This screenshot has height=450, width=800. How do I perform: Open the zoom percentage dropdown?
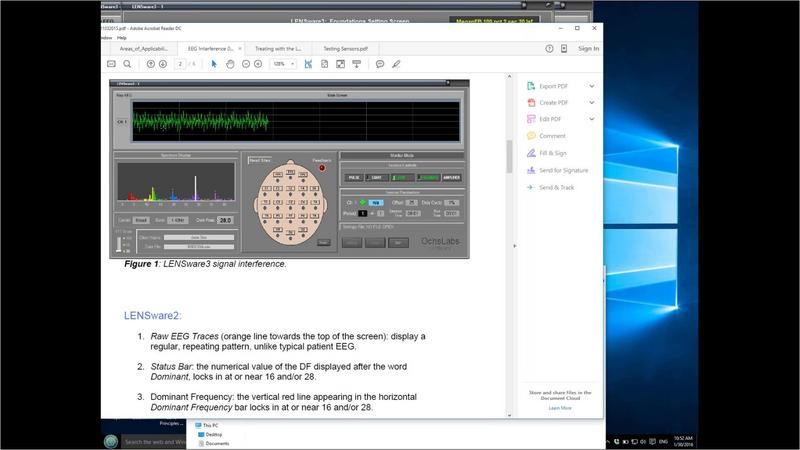292,64
